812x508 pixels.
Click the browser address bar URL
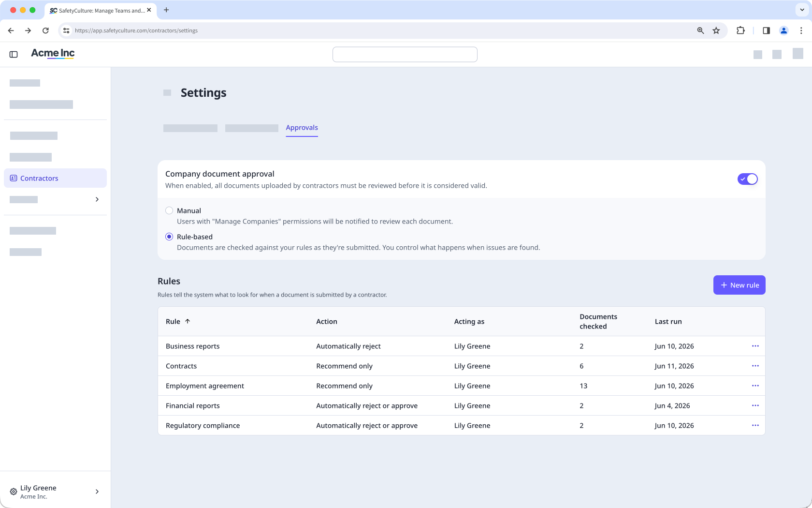point(136,30)
